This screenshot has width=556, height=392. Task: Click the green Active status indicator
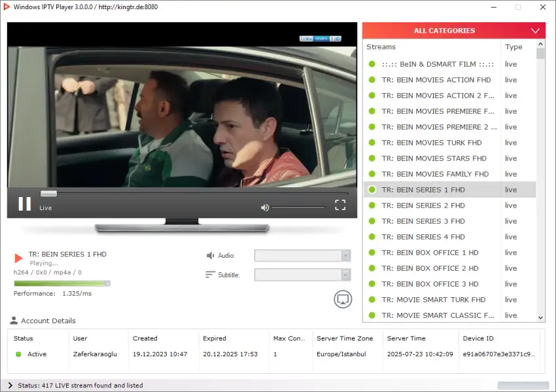(18, 354)
